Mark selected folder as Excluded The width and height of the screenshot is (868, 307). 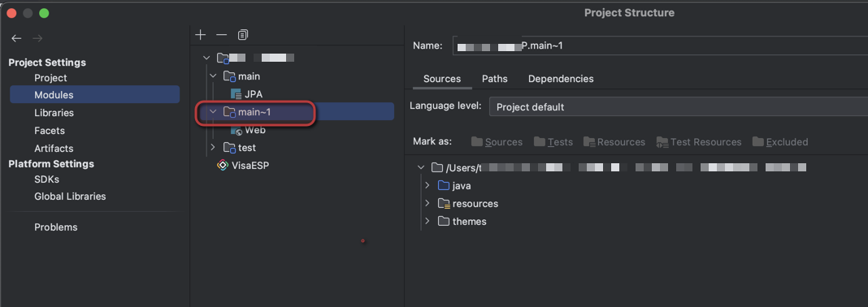coord(780,142)
